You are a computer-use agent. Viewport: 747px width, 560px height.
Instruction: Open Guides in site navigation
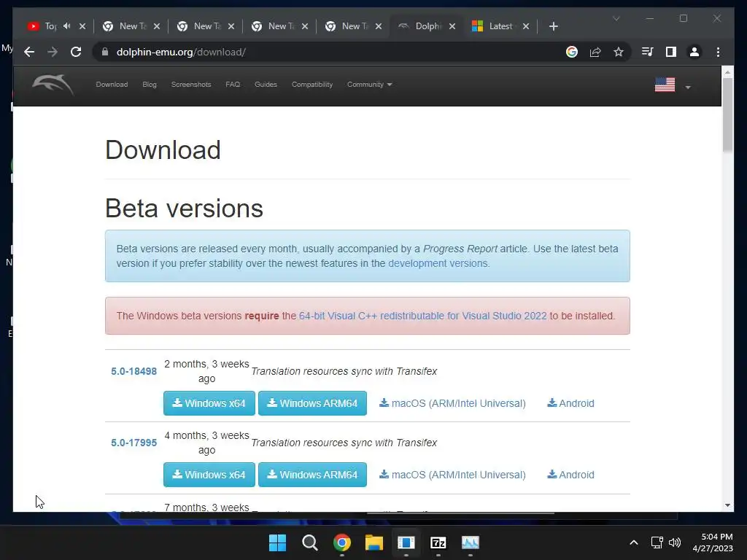pyautogui.click(x=266, y=85)
